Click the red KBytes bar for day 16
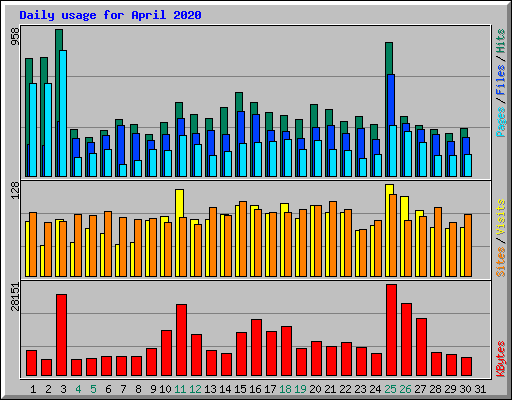The image size is (512, 400). pos(256,347)
